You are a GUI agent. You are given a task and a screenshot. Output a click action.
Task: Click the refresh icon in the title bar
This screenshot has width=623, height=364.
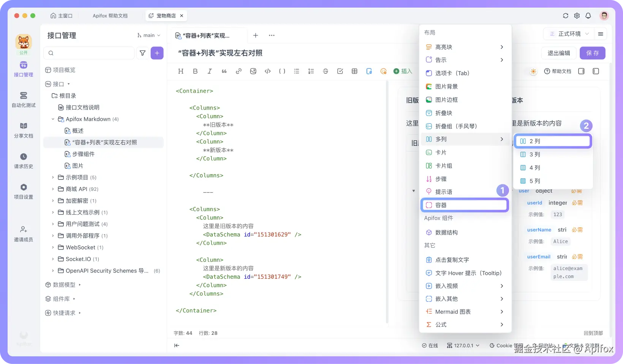click(x=566, y=16)
